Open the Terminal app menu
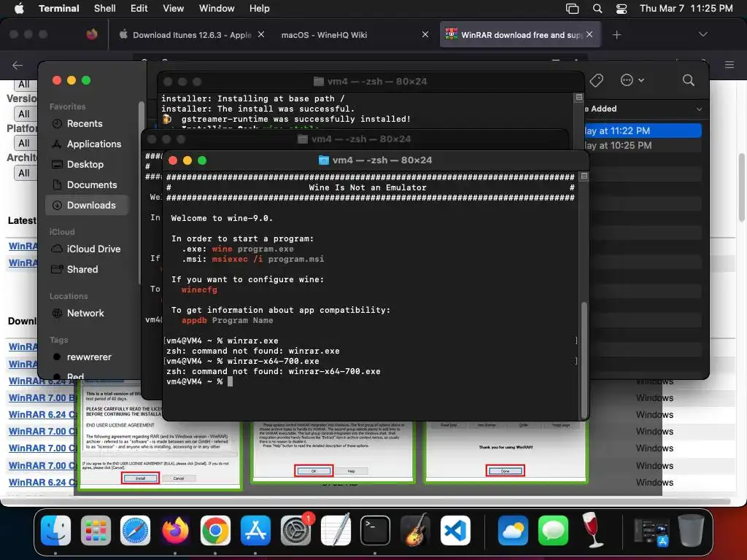Screen dimensions: 747x560 click(58, 8)
